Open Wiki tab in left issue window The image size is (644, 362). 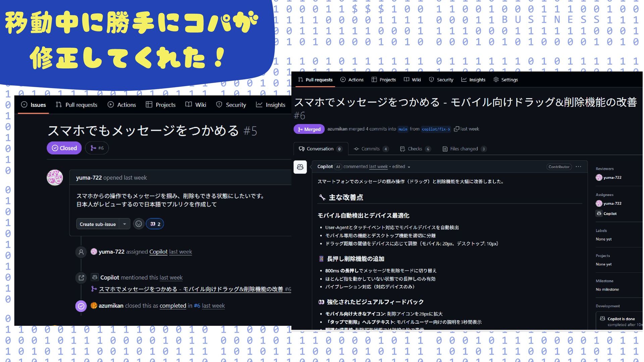point(196,105)
